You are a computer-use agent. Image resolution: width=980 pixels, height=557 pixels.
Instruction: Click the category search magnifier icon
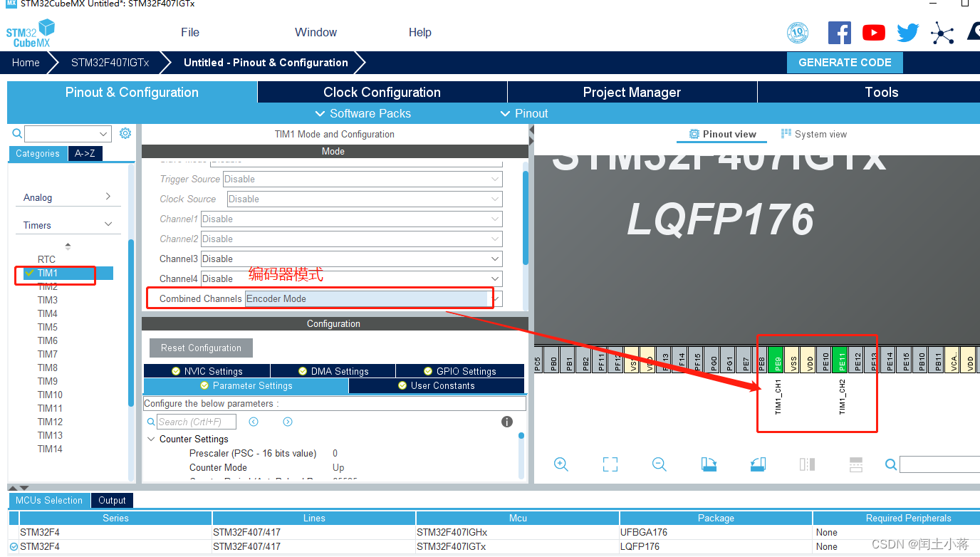coord(17,134)
